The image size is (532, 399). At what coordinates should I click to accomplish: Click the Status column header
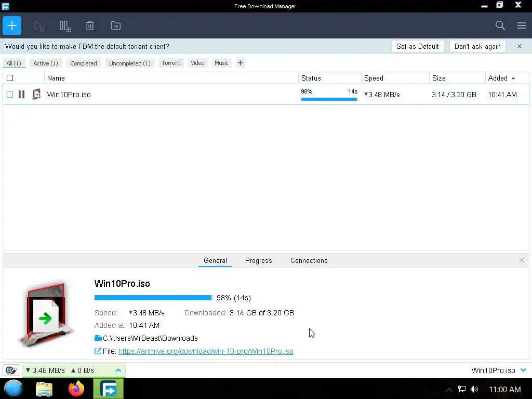coord(330,78)
